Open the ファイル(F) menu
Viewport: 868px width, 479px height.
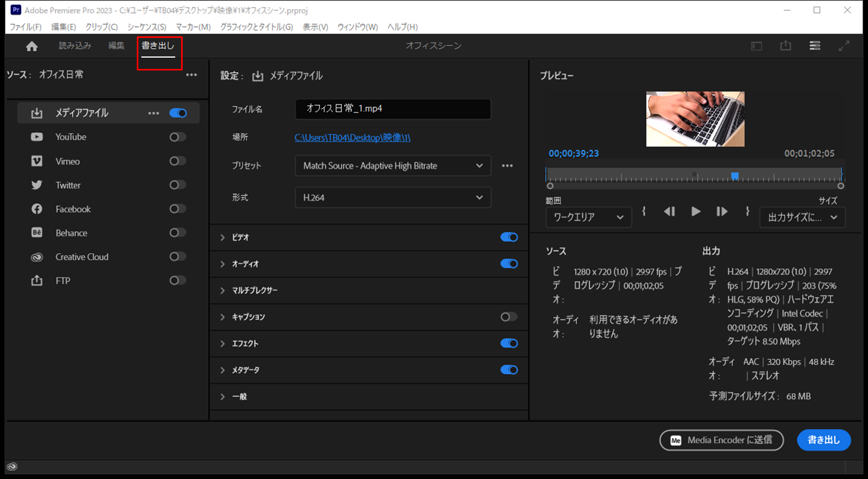(x=26, y=27)
